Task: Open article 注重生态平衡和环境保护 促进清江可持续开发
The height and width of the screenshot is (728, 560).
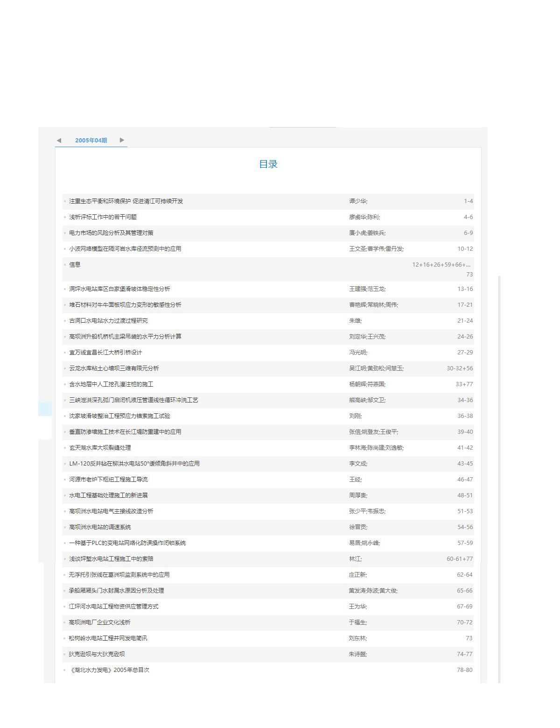Action: click(x=126, y=201)
